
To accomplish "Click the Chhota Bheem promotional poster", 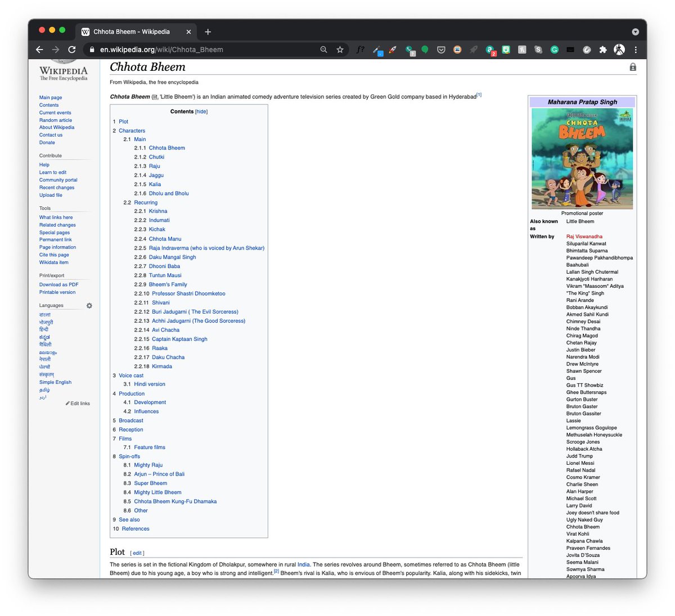I will [582, 158].
